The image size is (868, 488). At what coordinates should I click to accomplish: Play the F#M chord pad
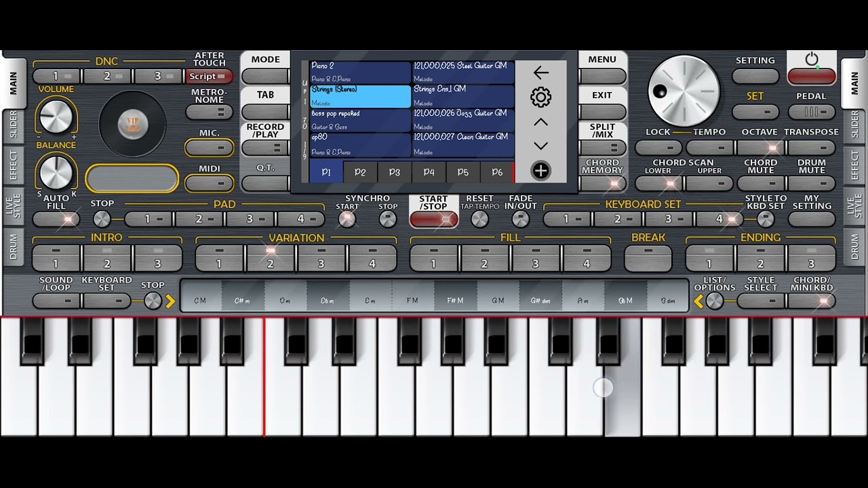(455, 300)
